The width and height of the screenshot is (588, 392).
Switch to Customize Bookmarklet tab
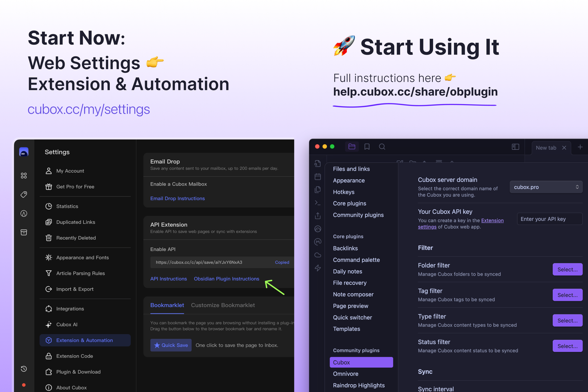point(223,305)
